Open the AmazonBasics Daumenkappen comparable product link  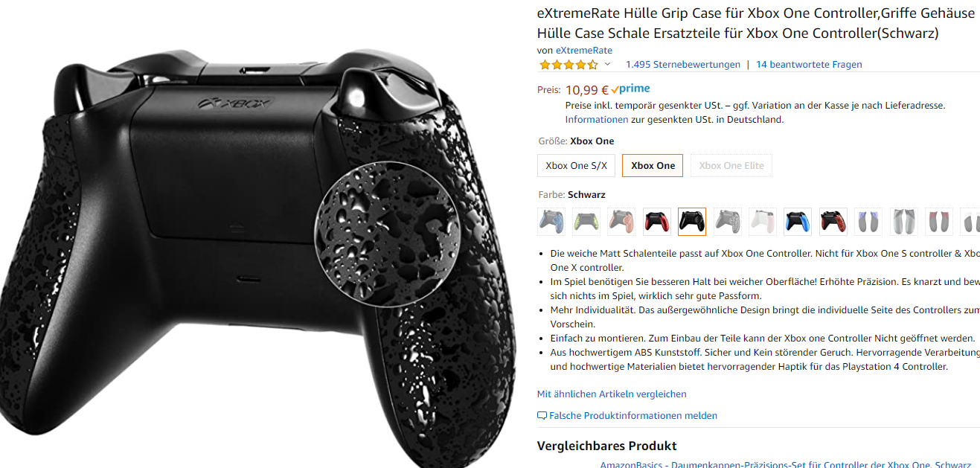pyautogui.click(x=786, y=464)
